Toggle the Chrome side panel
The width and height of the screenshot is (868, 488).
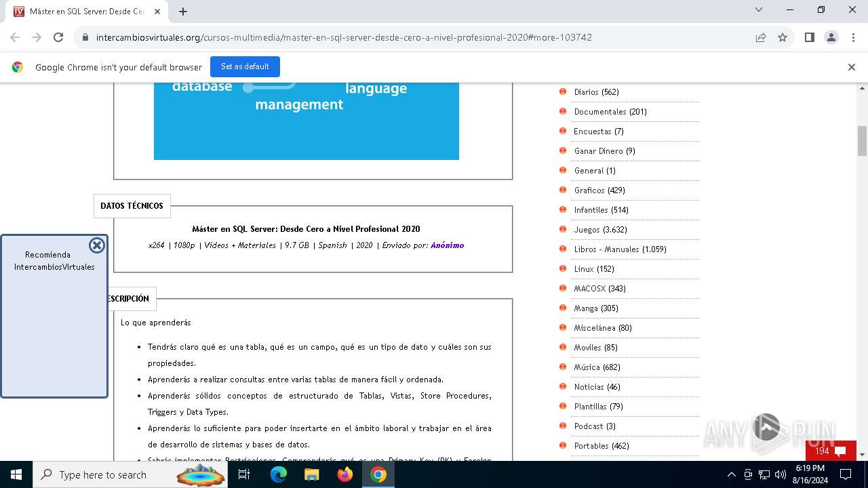pyautogui.click(x=809, y=37)
